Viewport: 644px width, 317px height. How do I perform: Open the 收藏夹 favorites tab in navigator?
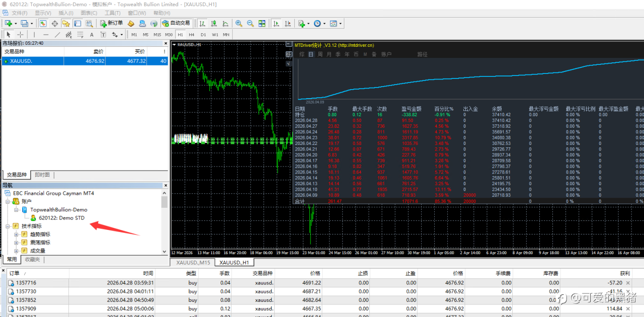[32, 260]
